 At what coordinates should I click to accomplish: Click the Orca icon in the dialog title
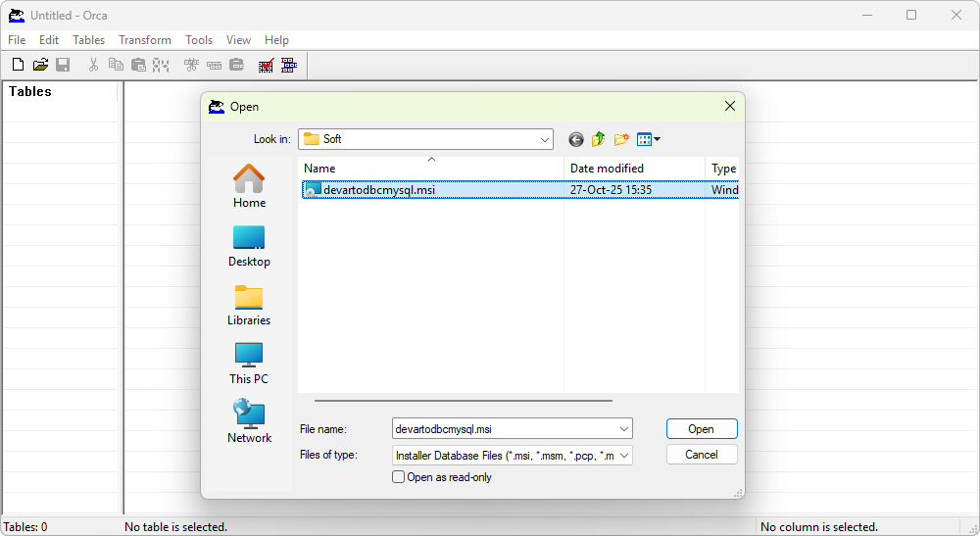tap(217, 107)
